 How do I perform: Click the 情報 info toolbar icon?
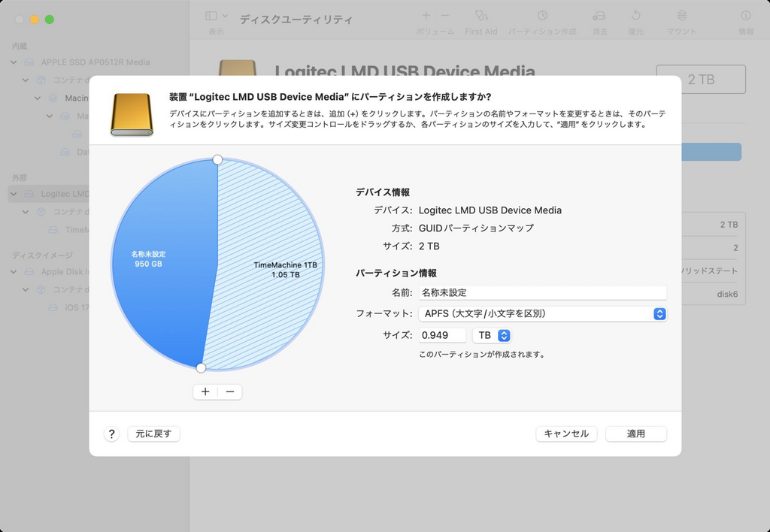pos(745,16)
